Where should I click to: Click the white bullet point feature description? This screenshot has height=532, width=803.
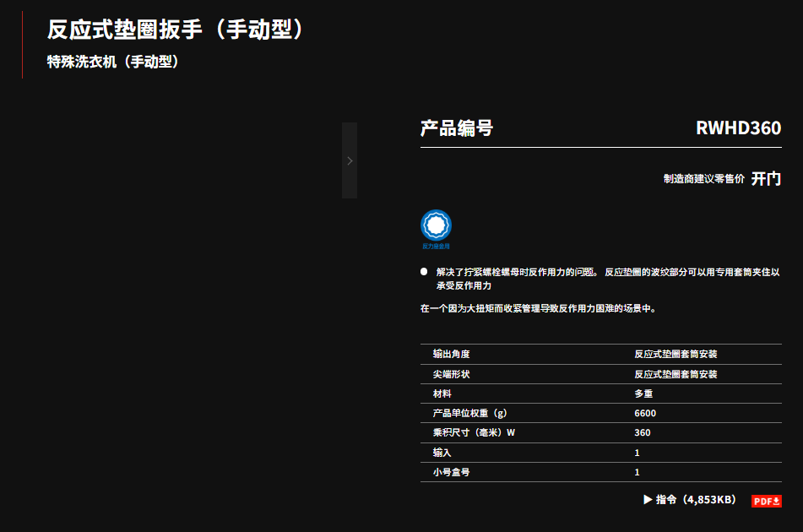pos(607,279)
